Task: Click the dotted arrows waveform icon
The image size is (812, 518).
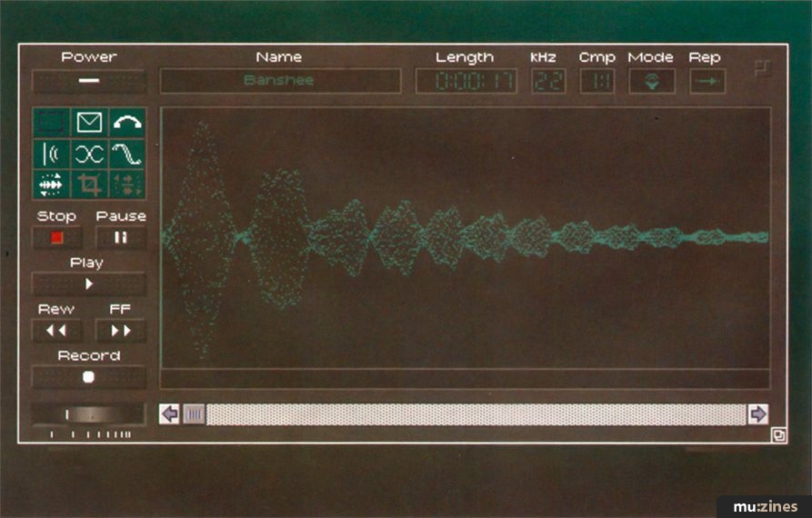Action: coord(51,184)
